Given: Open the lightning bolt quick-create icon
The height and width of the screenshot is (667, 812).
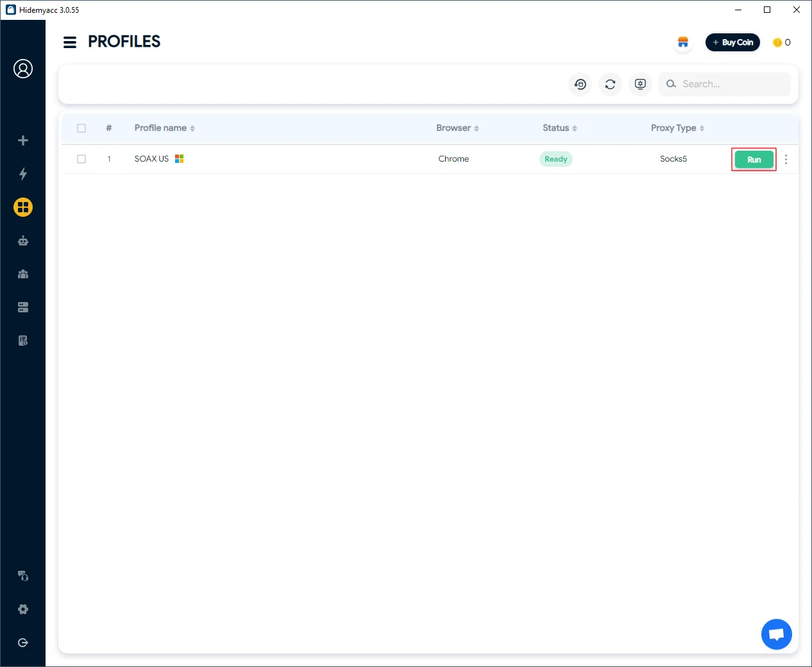Looking at the screenshot, I should [23, 174].
